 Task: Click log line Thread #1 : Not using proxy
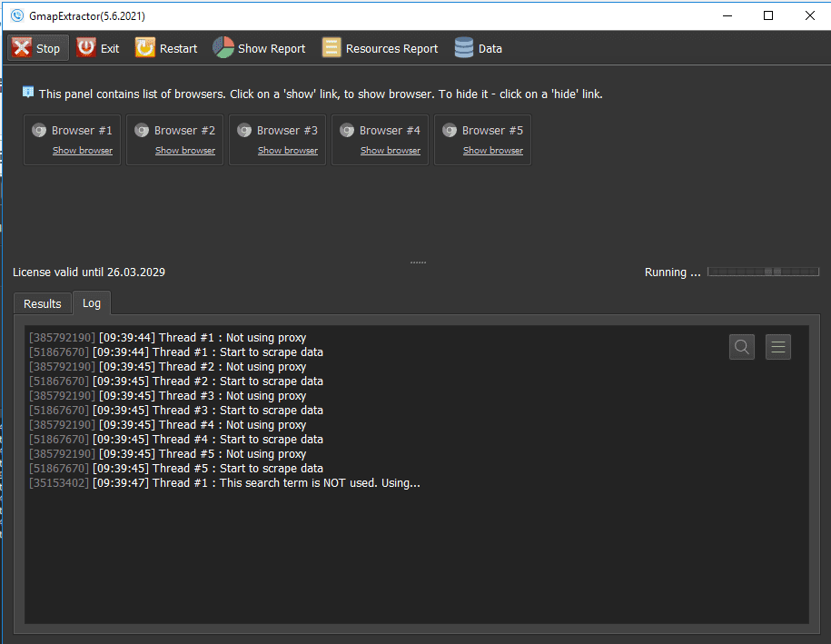click(167, 338)
